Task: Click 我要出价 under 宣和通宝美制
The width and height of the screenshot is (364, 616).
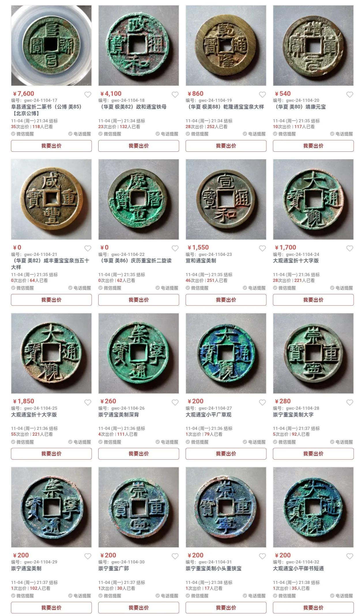Action: [226, 300]
